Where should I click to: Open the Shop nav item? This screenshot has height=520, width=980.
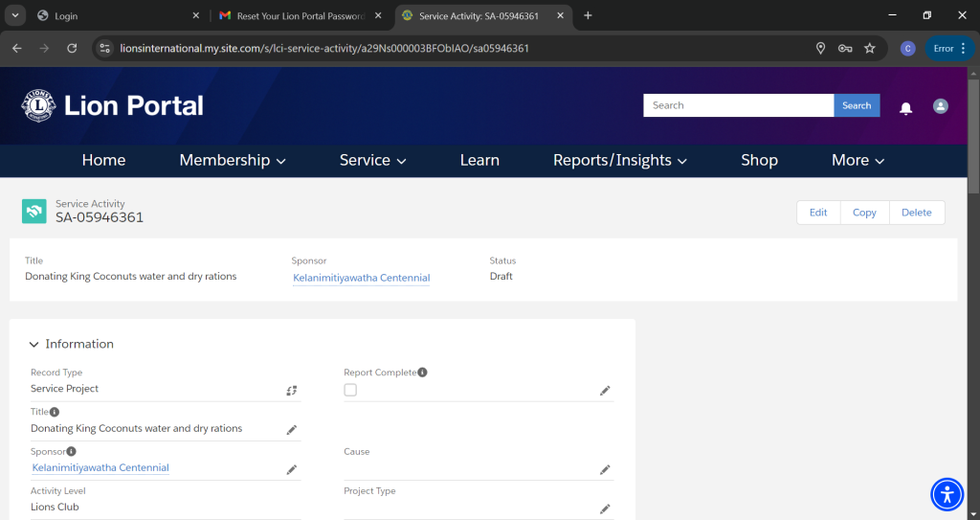tap(759, 160)
